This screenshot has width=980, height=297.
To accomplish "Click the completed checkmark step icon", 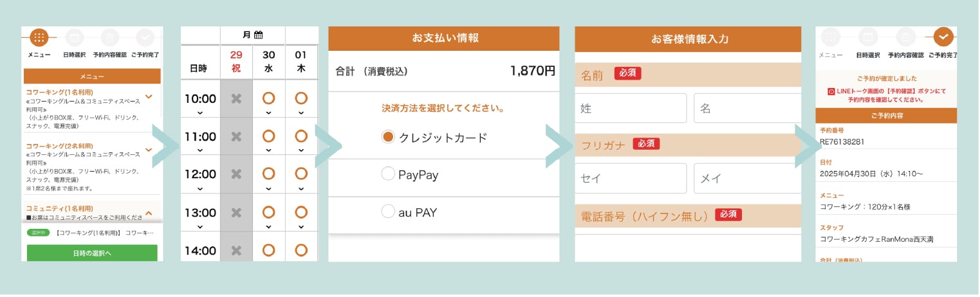I will click(943, 37).
